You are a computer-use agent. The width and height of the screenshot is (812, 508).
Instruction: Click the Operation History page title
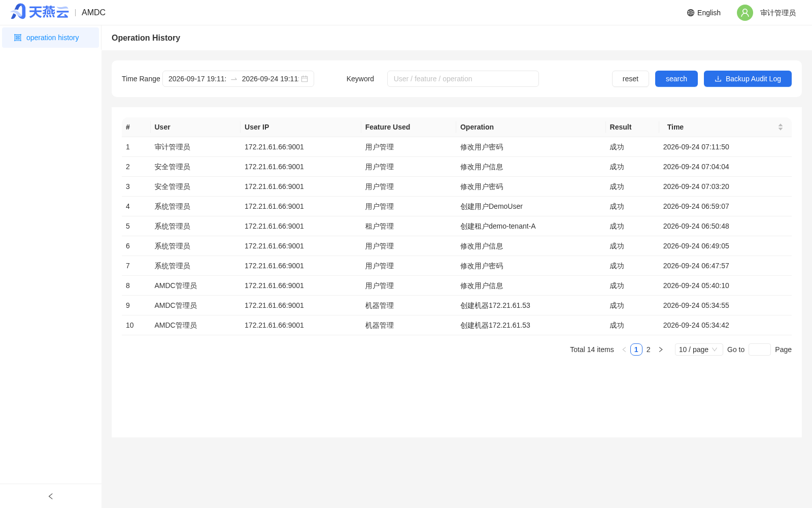(146, 38)
